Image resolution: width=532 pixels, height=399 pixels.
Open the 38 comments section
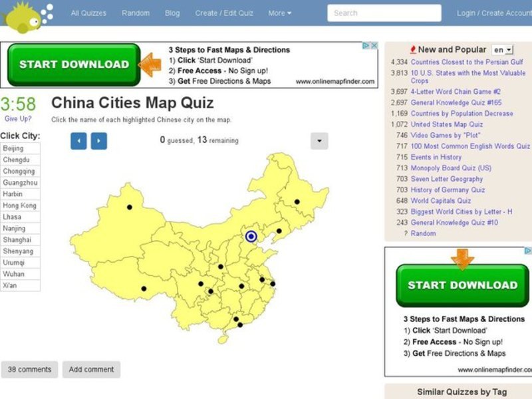pyautogui.click(x=29, y=369)
